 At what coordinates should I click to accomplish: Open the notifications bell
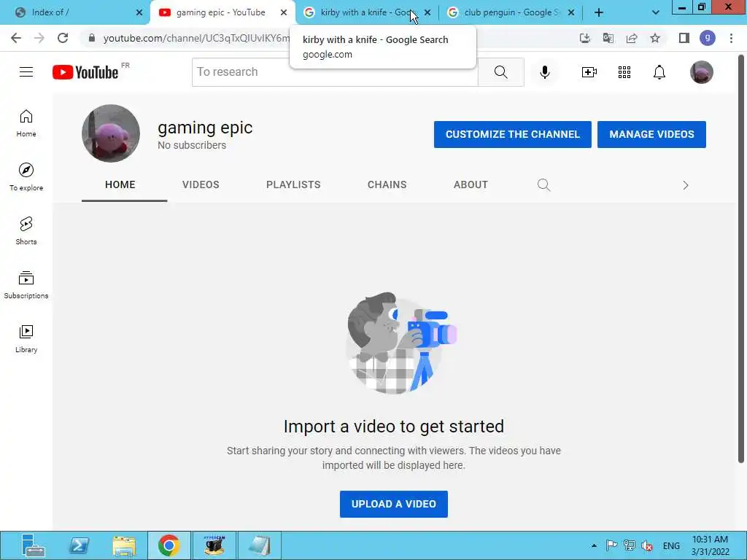tap(659, 72)
